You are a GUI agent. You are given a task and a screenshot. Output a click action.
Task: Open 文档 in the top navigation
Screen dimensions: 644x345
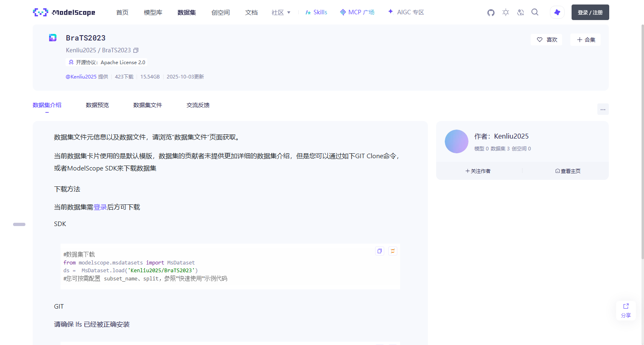point(251,13)
